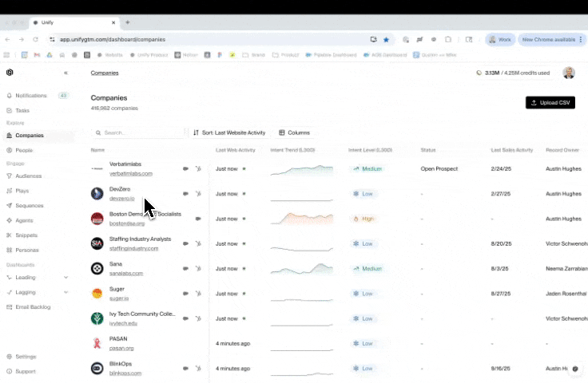The image size is (588, 383).
Task: Open sanalabs.com link
Action: tap(126, 274)
